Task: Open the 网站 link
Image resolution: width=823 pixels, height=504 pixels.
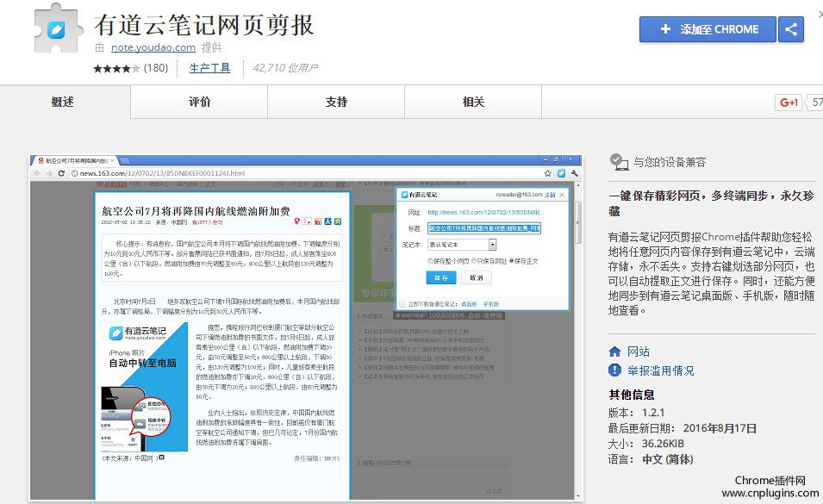Action: tap(639, 352)
